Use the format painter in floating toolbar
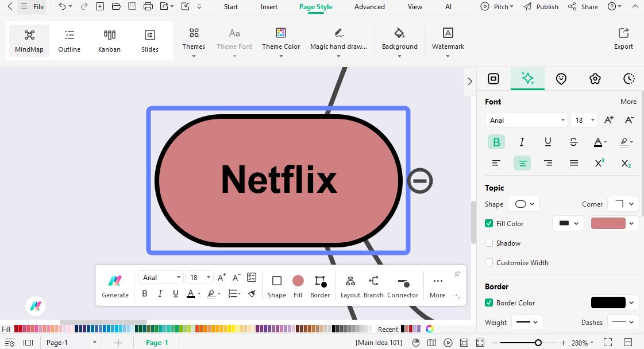This screenshot has width=644, height=349. coord(252,293)
